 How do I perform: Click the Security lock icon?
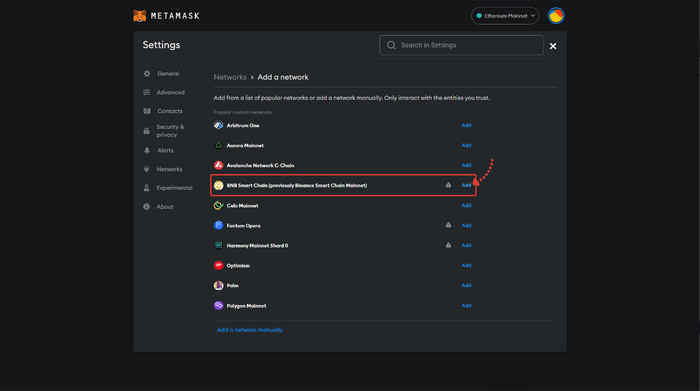click(146, 131)
